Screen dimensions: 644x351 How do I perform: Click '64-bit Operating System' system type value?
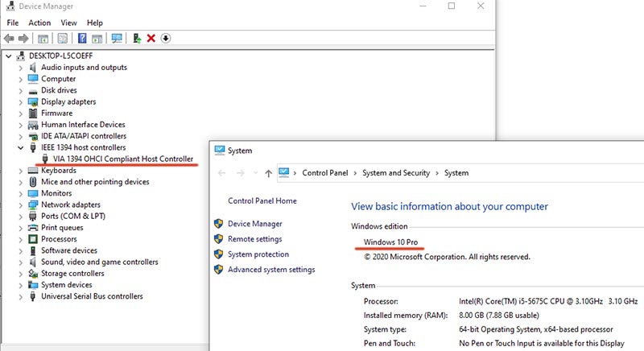coord(499,329)
